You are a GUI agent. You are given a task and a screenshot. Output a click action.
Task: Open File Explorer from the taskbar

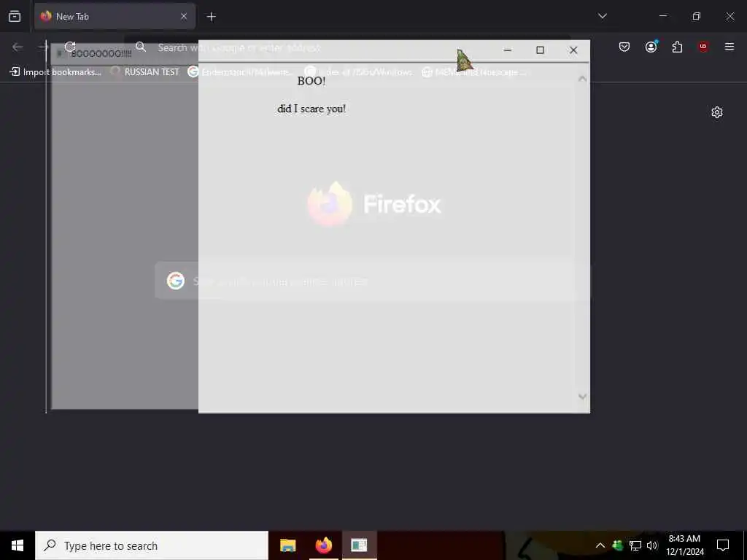(x=287, y=545)
